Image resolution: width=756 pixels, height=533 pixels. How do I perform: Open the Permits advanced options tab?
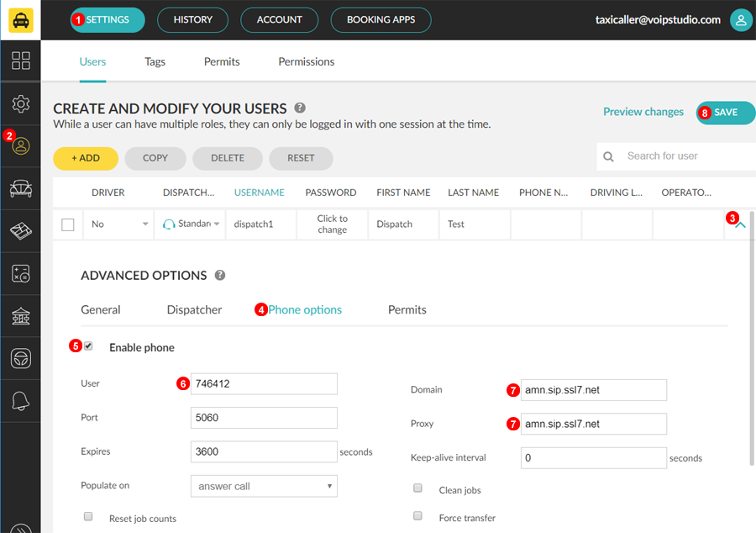pos(407,309)
